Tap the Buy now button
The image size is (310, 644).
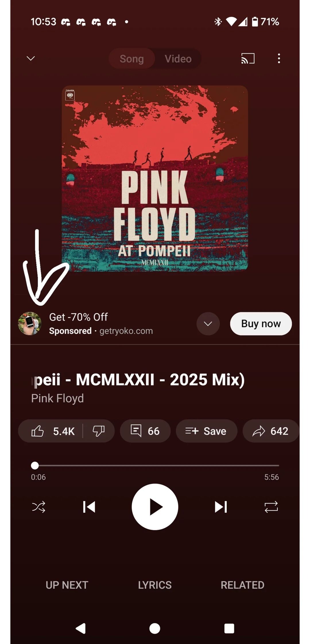point(261,324)
